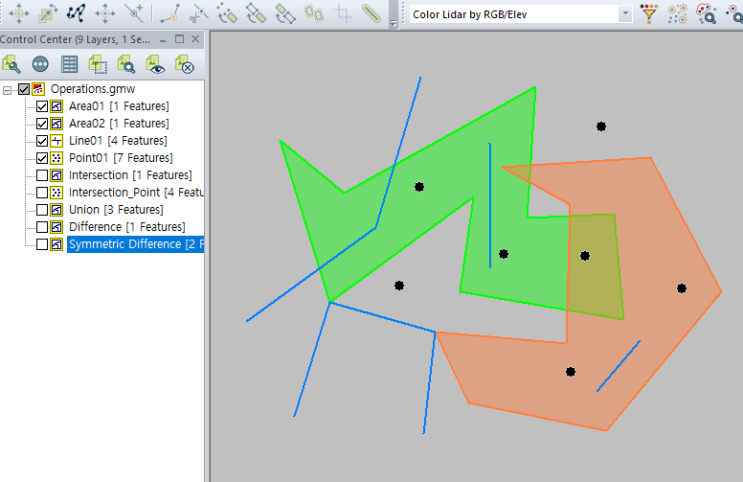This screenshot has width=743, height=482.
Task: Select the Line01 [4 Features] layer
Action: [118, 141]
